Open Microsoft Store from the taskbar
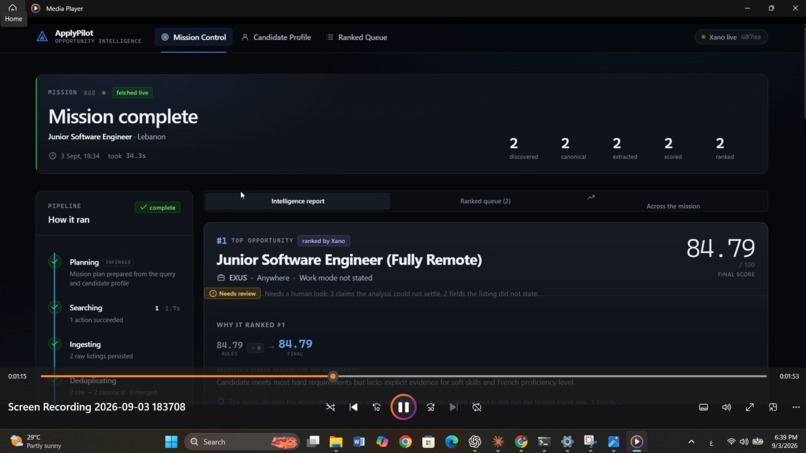The image size is (806, 453). tap(429, 442)
